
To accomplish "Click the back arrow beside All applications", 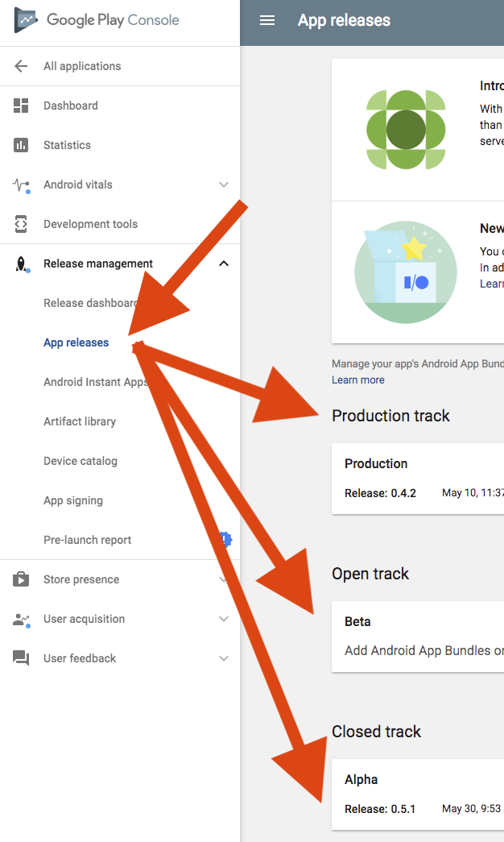I will 21,66.
